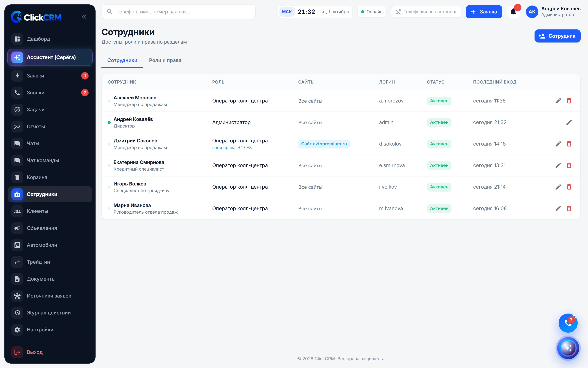
Task: Click the blue Заявка button
Action: tap(484, 12)
